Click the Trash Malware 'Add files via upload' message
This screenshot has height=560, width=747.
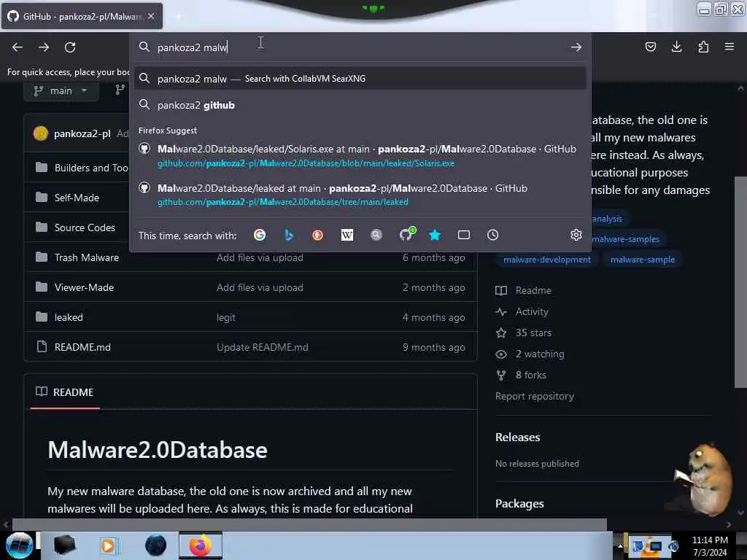point(260,257)
